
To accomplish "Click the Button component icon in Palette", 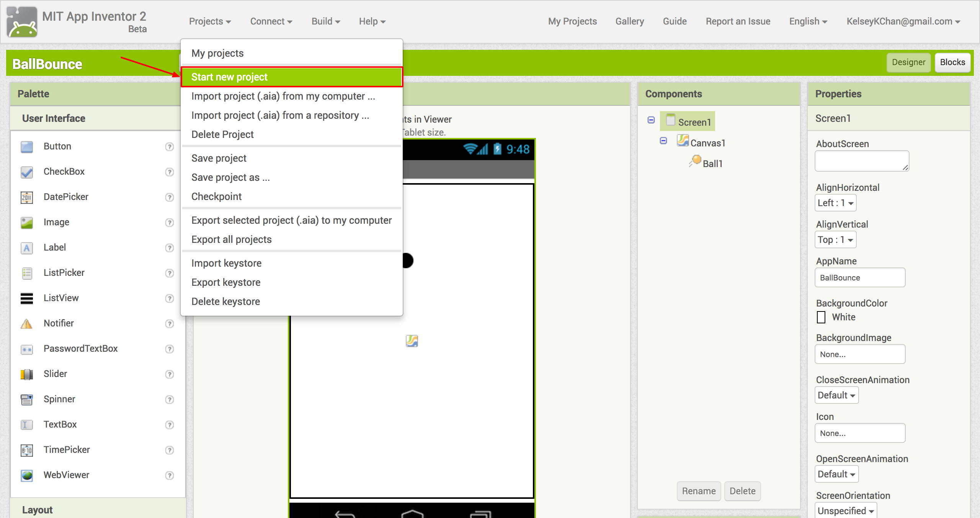I will pyautogui.click(x=27, y=147).
